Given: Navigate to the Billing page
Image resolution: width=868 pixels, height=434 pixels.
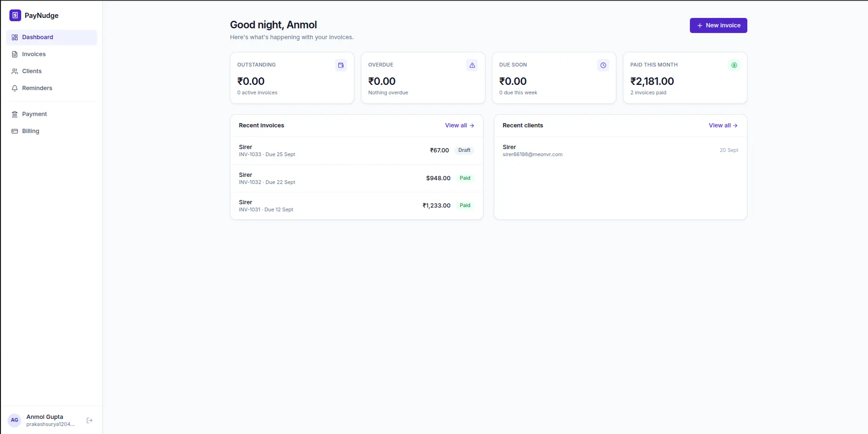Looking at the screenshot, I should 51,131.
